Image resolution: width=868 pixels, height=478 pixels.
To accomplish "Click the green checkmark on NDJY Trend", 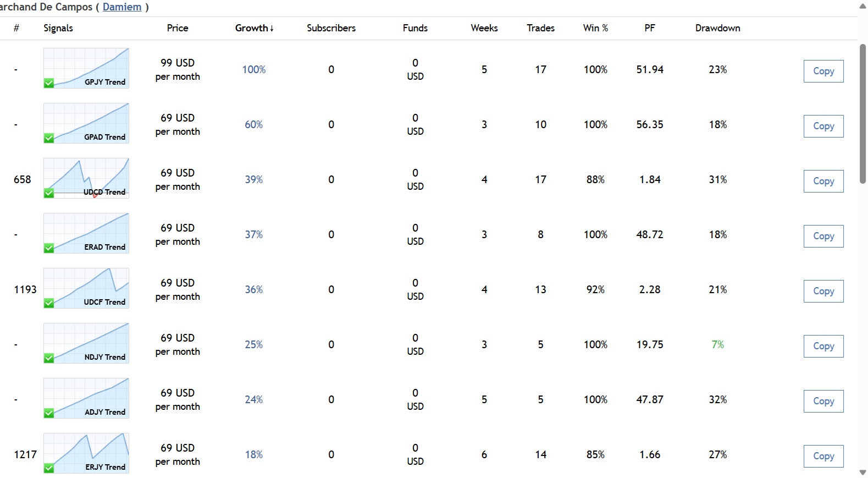I will [x=49, y=358].
